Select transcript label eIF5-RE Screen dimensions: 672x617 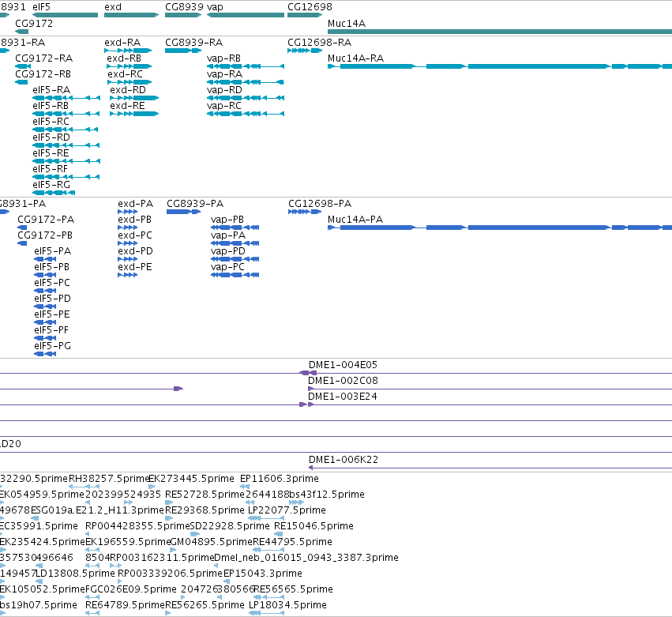click(x=51, y=153)
